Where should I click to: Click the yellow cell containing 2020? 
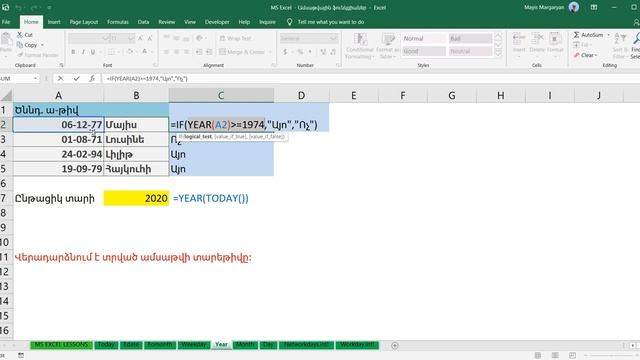(x=136, y=198)
